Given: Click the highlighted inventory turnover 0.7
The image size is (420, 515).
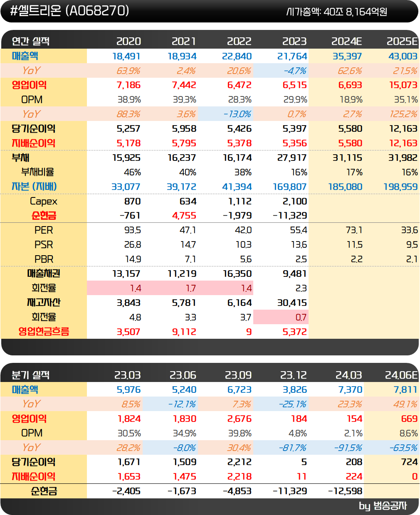Looking at the screenshot, I should click(x=301, y=317).
